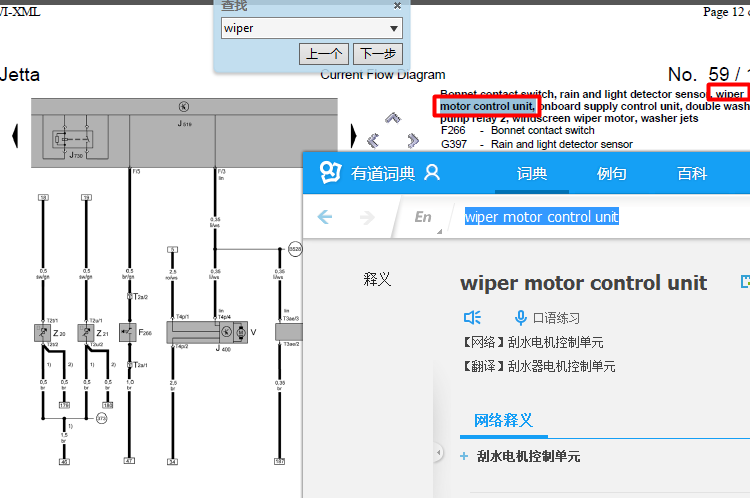Viewport: 750px width, 498px height.
Task: Expand the 刮水电机控制单元 entry plus sign
Action: 464,456
